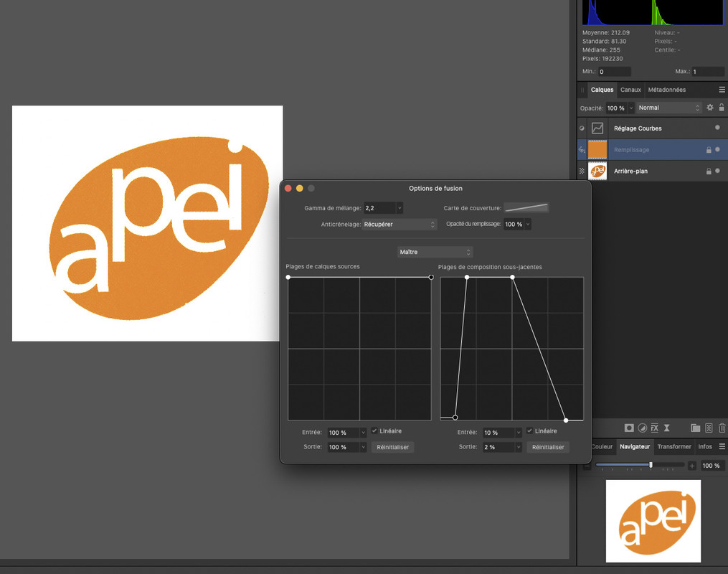Click the top-right node of source ranges curve
This screenshot has width=728, height=574.
431,277
